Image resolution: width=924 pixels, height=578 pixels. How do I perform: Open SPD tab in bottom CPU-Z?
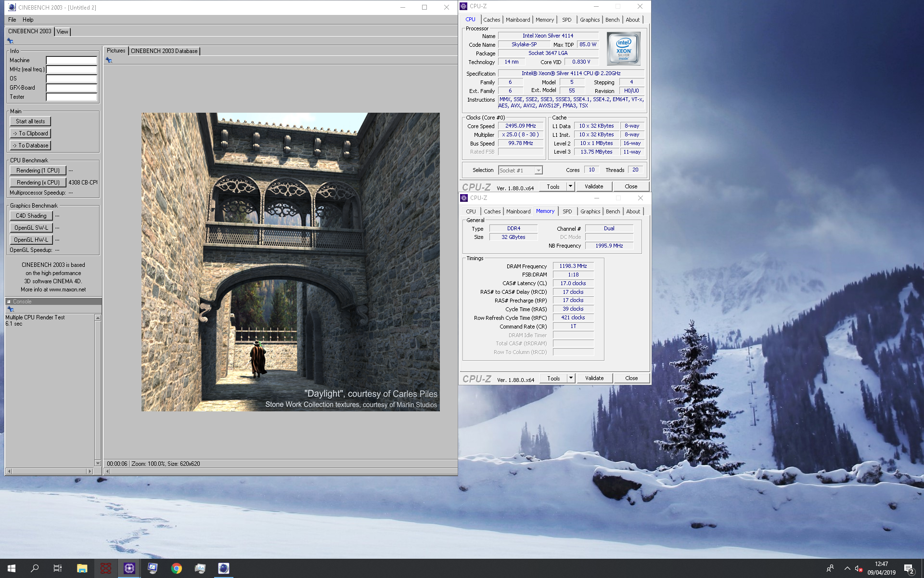click(x=567, y=211)
